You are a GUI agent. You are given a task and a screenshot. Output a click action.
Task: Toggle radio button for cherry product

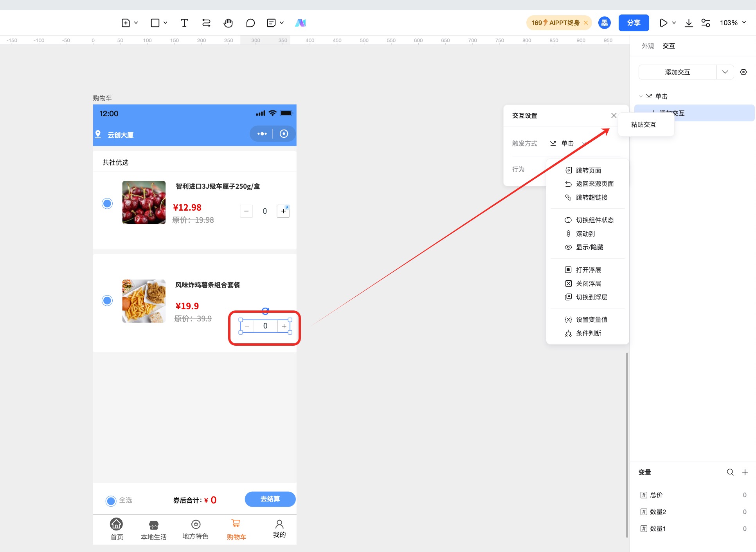tap(107, 204)
